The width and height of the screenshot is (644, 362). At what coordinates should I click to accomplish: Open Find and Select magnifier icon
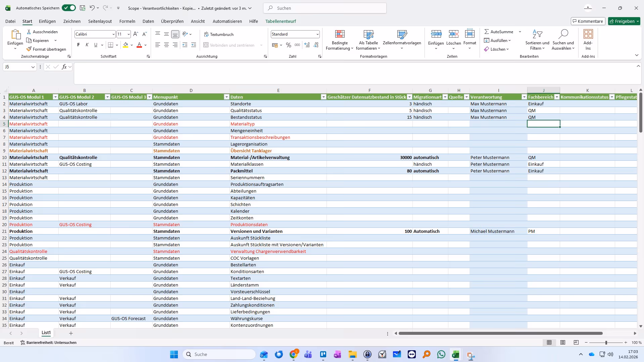pos(563,34)
